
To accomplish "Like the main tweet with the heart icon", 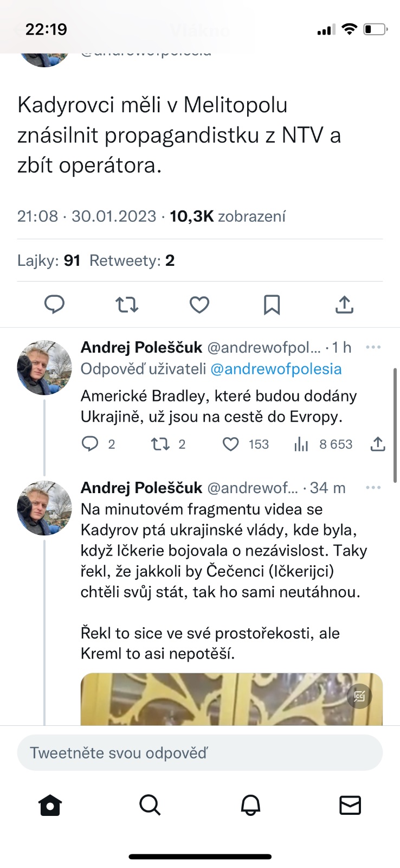I will click(199, 305).
